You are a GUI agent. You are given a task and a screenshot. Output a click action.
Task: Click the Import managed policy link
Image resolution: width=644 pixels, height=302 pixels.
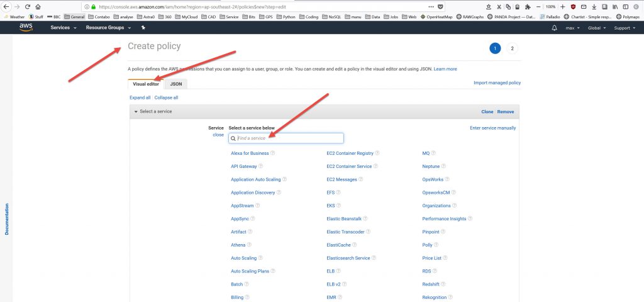pos(497,82)
